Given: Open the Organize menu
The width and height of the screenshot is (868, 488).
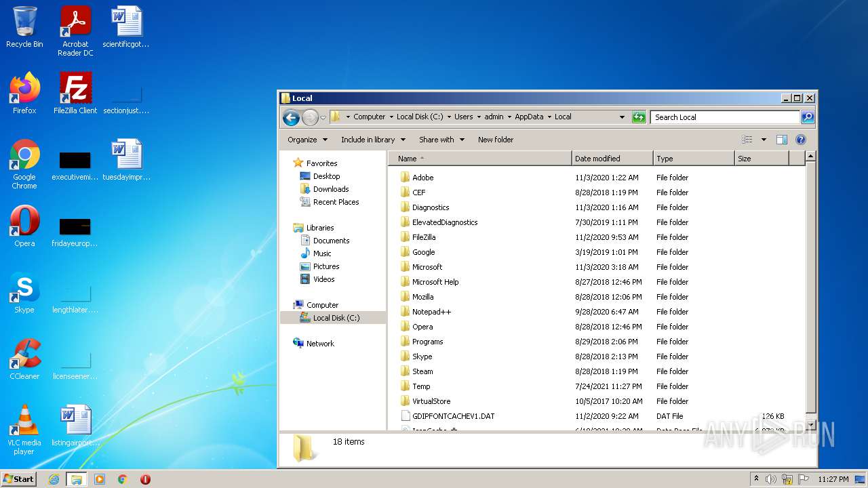Looking at the screenshot, I should (307, 140).
